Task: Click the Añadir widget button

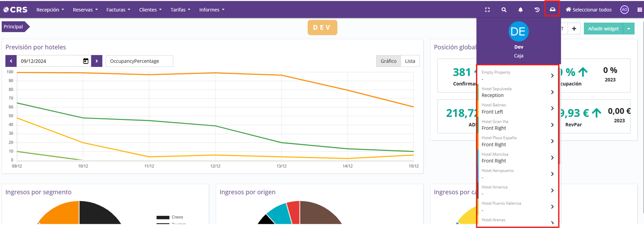Action: pyautogui.click(x=603, y=29)
